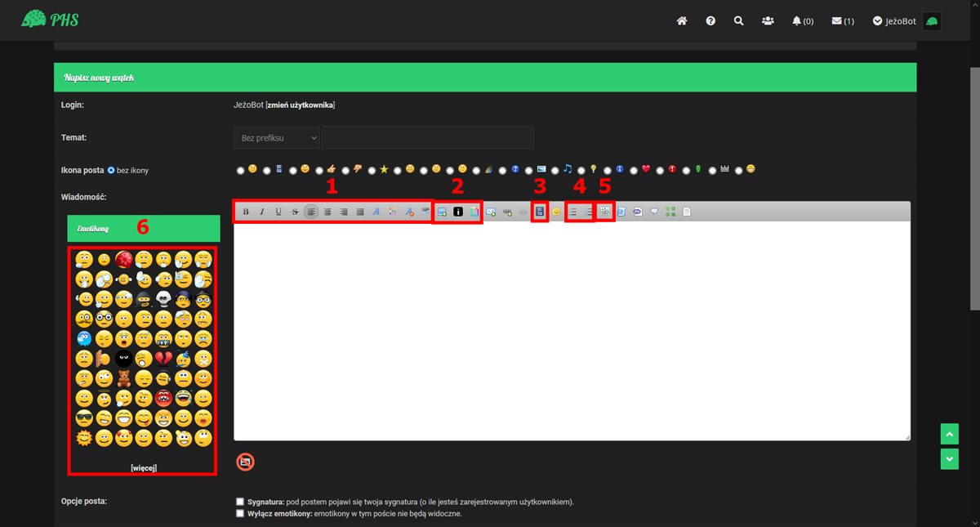980x527 pixels.
Task: Click the black 'i' info toolbar icon
Action: click(458, 212)
